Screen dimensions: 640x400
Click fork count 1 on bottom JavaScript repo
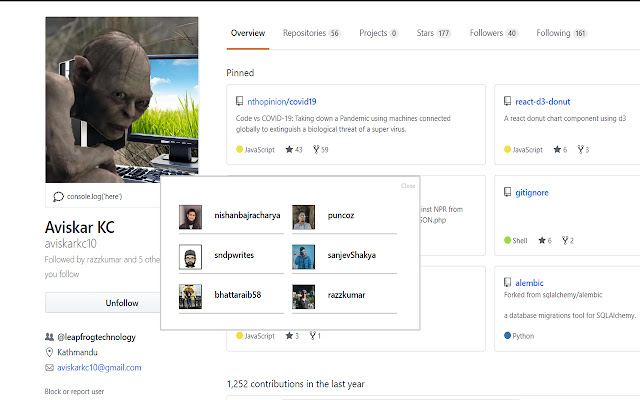tap(315, 336)
